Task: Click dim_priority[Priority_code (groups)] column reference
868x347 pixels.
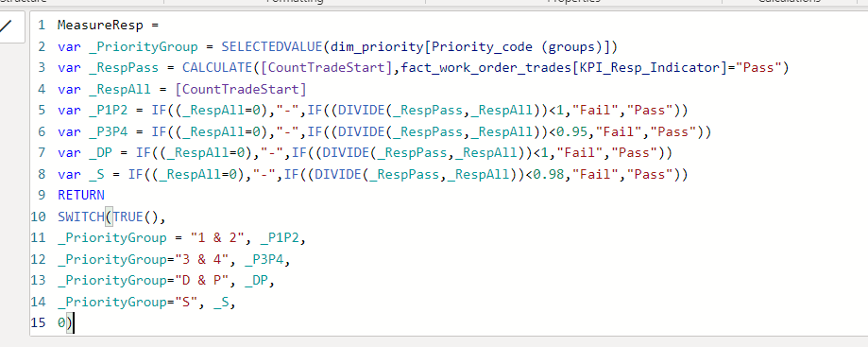Action: tap(471, 46)
